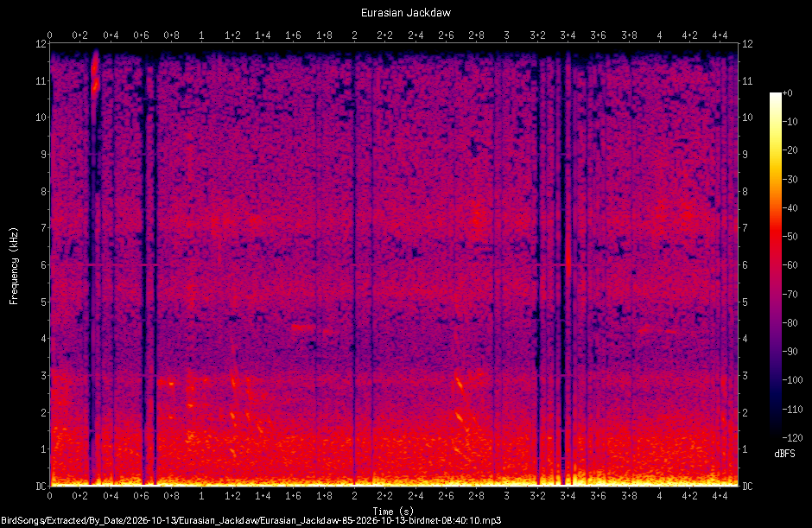The image size is (812, 528).
Task: Click the dBFS color gradient scale bar
Action: (x=775, y=264)
